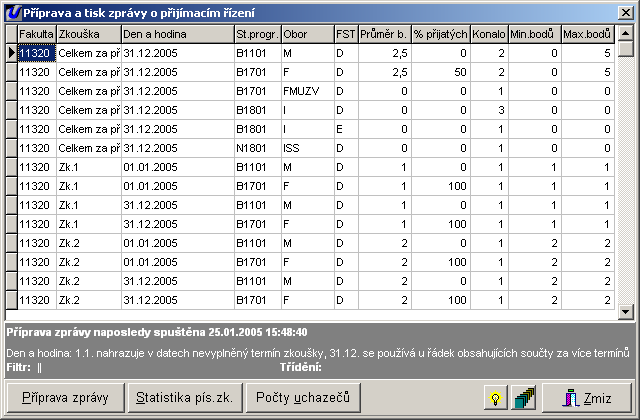Viewport: 640px width, 420px height.
Task: Click the Max.bodů column header
Action: point(587,35)
